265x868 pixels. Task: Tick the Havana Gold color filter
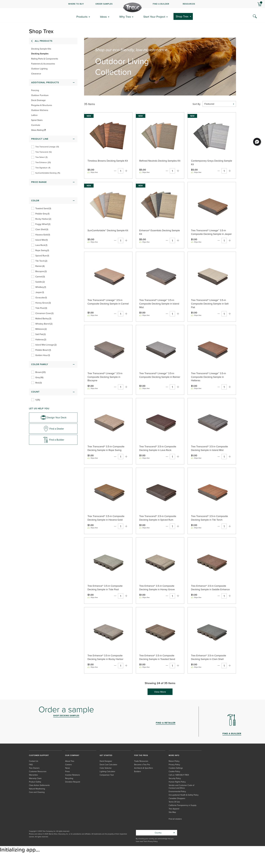coord(33,235)
